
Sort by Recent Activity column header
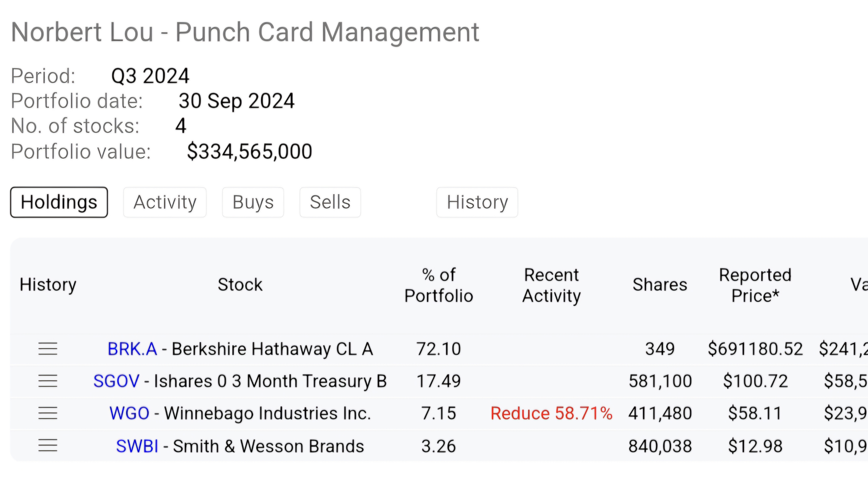(551, 285)
